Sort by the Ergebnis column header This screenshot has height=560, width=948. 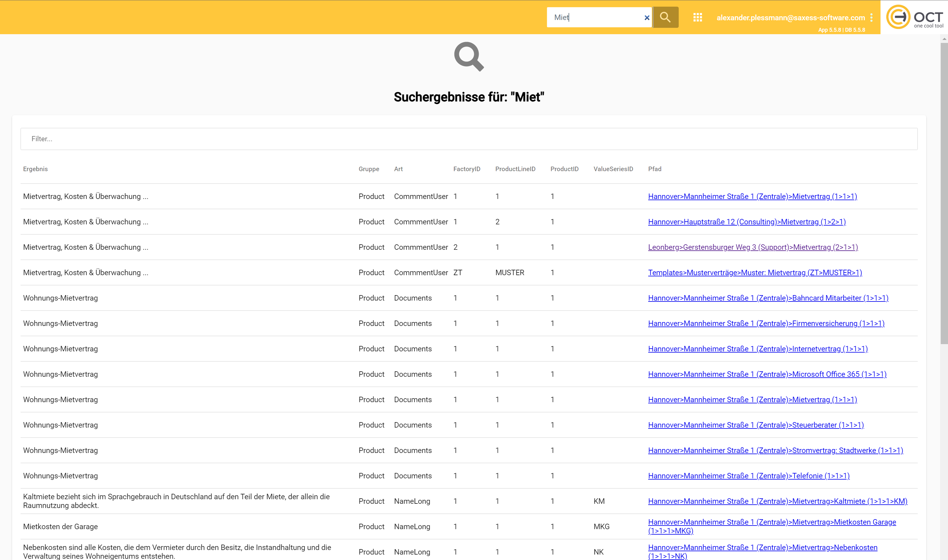pyautogui.click(x=35, y=169)
